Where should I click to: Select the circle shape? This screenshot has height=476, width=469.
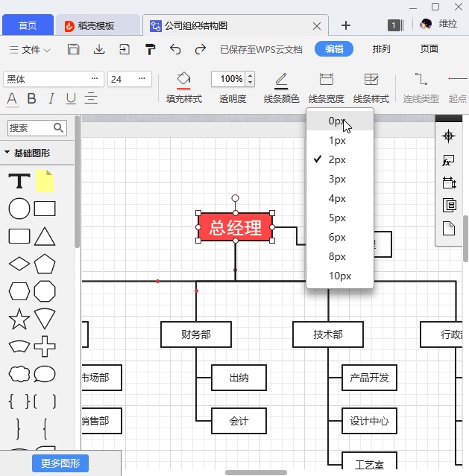click(19, 209)
